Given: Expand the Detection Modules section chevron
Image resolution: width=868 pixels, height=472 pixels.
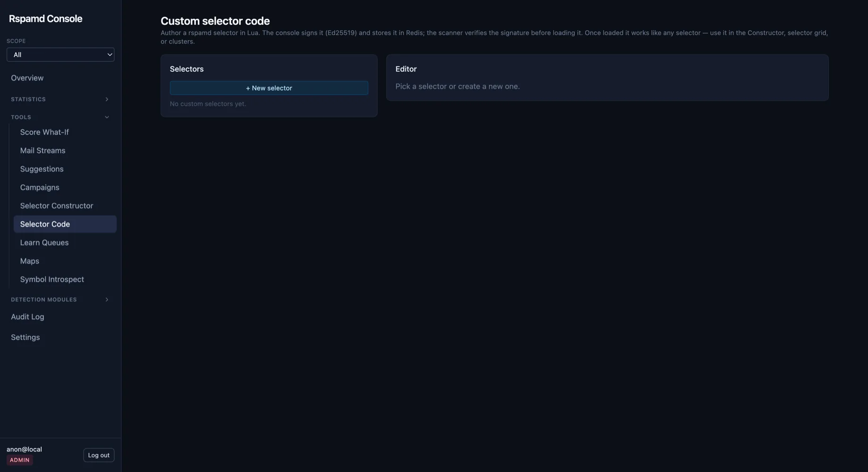Looking at the screenshot, I should (x=107, y=300).
